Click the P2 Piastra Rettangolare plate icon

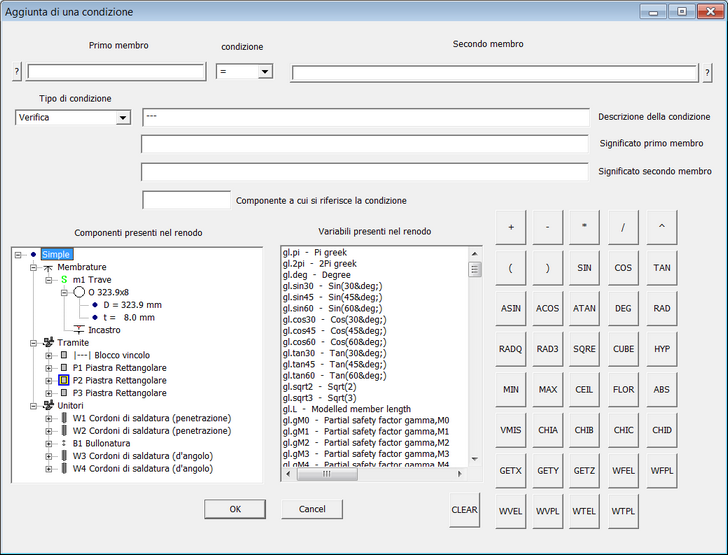pyautogui.click(x=62, y=381)
